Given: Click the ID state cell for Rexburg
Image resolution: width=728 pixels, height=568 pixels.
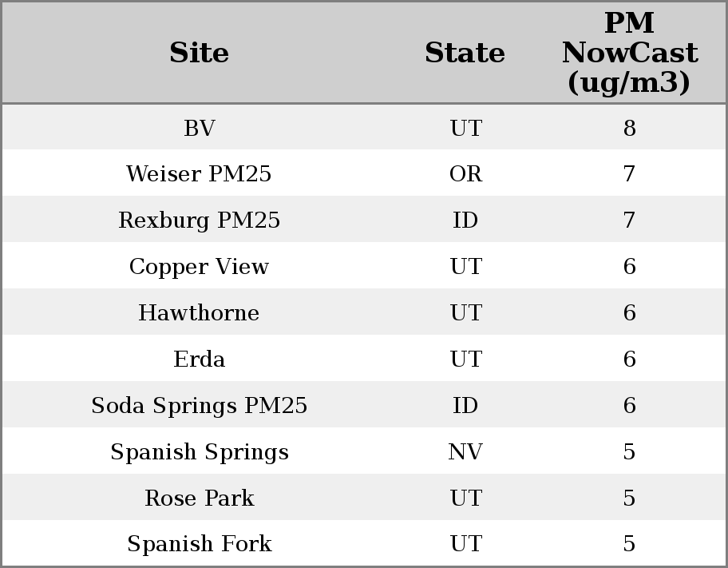Looking at the screenshot, I should (x=465, y=220).
